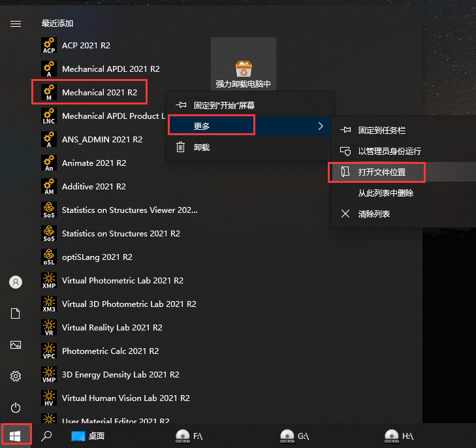
Task: Open the G:\ drive on taskbar
Action: point(294,436)
